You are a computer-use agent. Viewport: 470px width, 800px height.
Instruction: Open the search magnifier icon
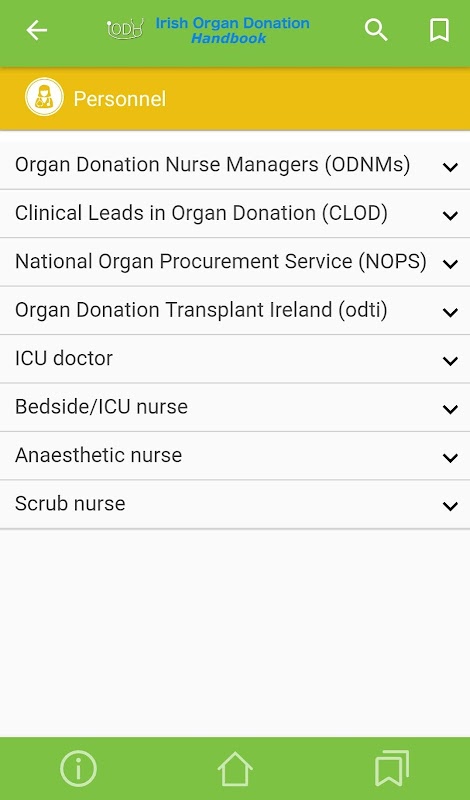376,30
